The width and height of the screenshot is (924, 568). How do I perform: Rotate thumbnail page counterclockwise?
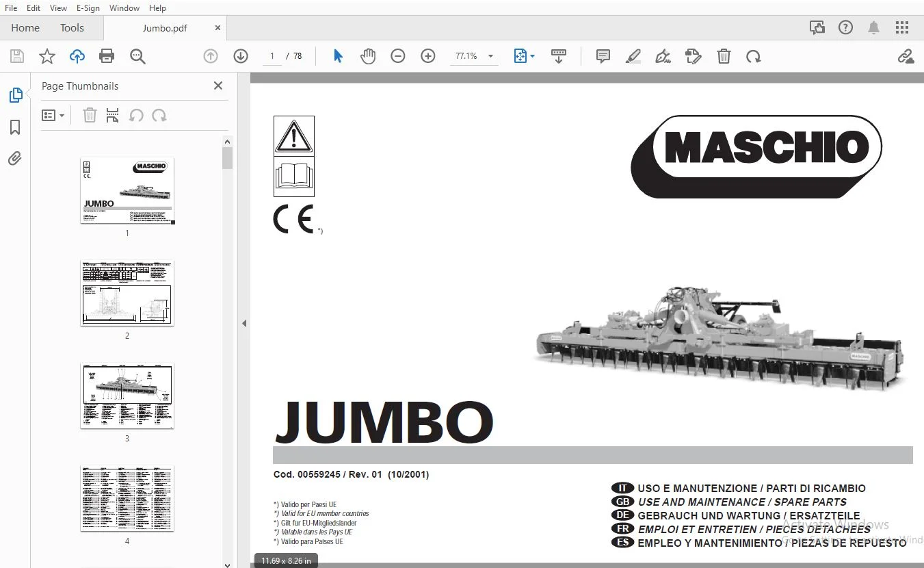(136, 116)
